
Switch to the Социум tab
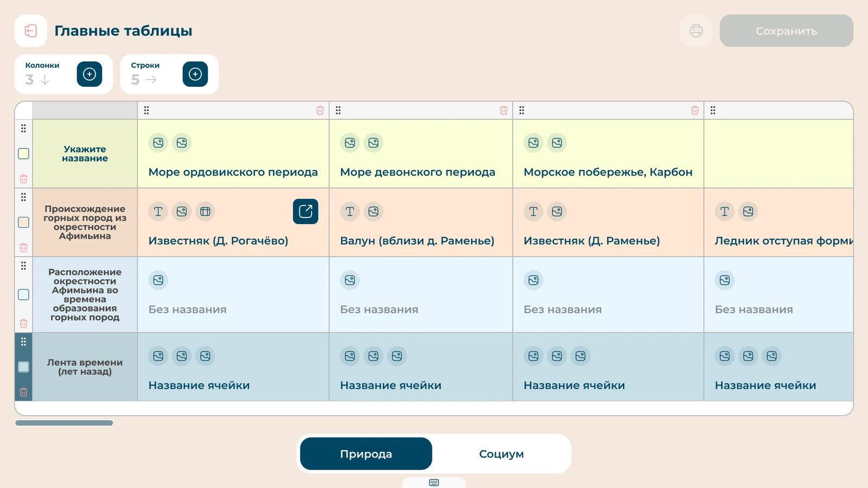[x=501, y=454]
